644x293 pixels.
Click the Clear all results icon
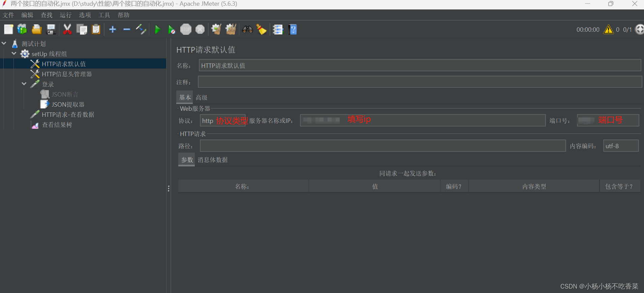tap(231, 29)
